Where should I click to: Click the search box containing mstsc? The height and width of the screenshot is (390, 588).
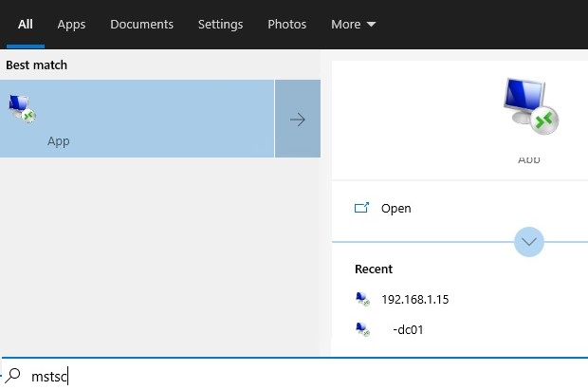click(285, 375)
